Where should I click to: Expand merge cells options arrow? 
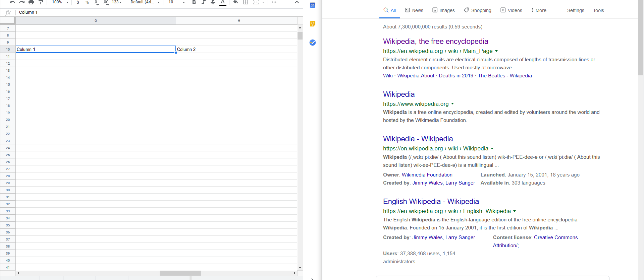(263, 2)
